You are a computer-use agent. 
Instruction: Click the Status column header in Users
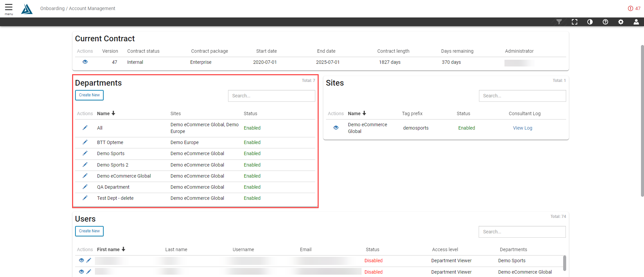pos(372,249)
